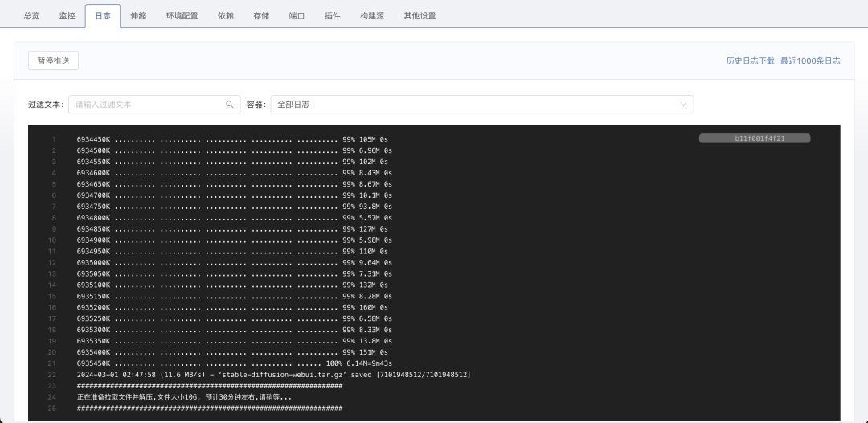
Task: Select the 插件 tab
Action: (332, 16)
